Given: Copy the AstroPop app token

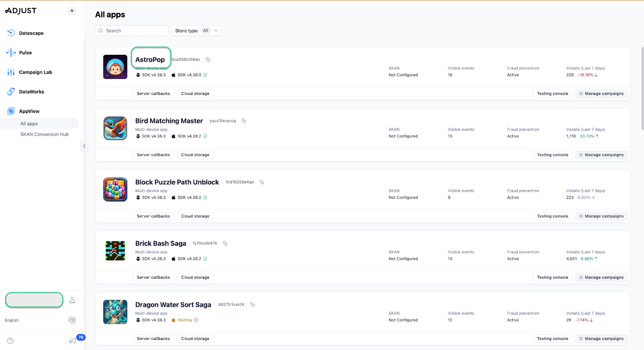Looking at the screenshot, I should pyautogui.click(x=208, y=60).
